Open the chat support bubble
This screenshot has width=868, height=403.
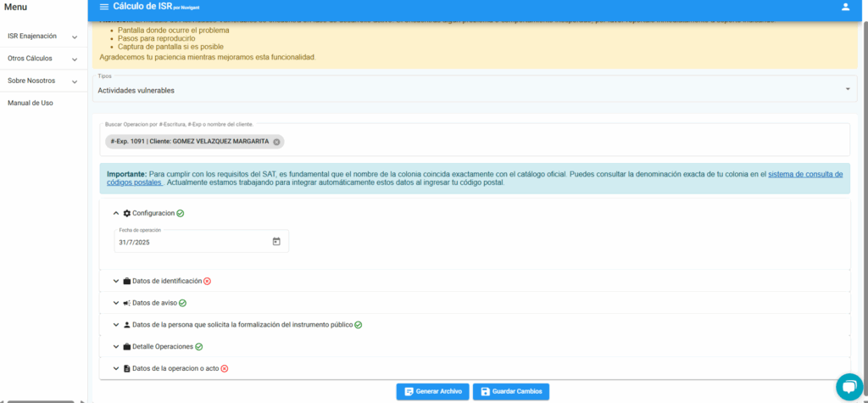(x=847, y=386)
